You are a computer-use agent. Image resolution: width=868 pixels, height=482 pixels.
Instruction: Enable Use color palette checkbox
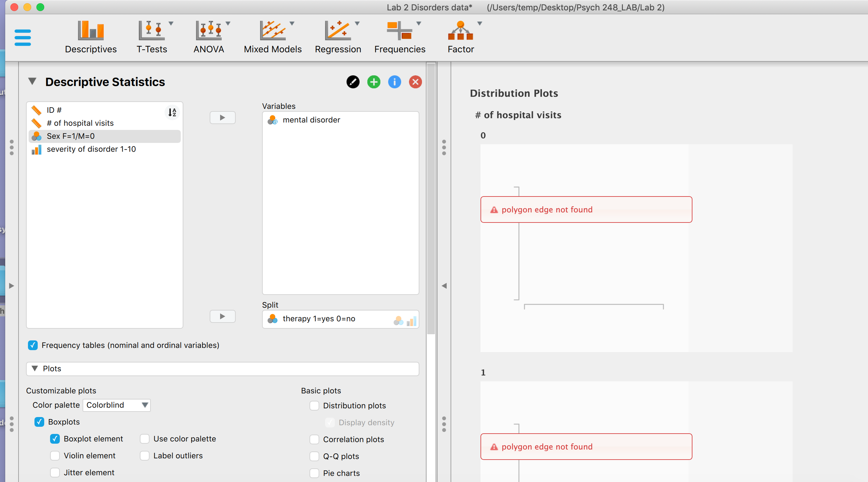point(145,438)
